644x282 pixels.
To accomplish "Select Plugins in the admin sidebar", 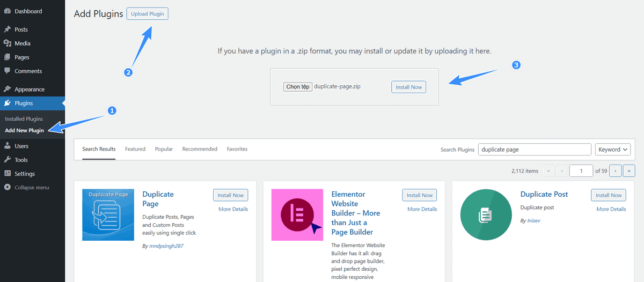I will (x=32, y=103).
